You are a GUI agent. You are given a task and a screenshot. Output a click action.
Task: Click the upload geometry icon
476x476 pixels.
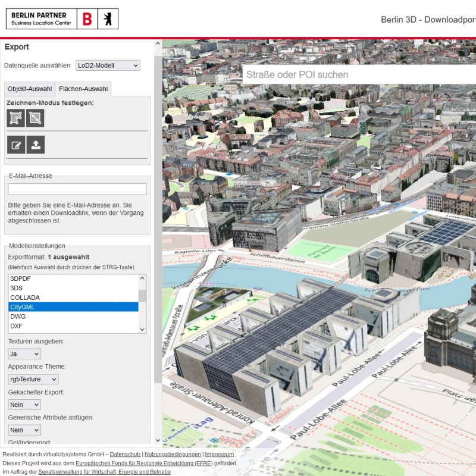point(35,145)
